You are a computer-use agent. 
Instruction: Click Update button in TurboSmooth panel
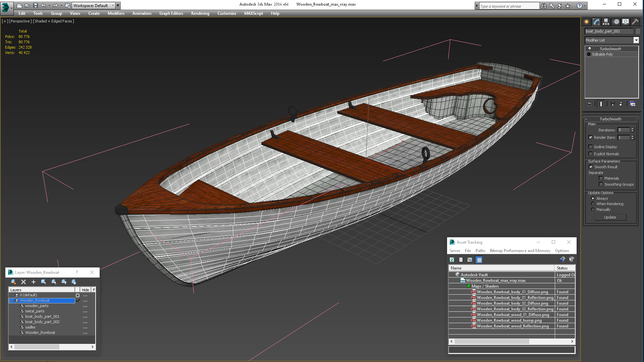pyautogui.click(x=609, y=217)
